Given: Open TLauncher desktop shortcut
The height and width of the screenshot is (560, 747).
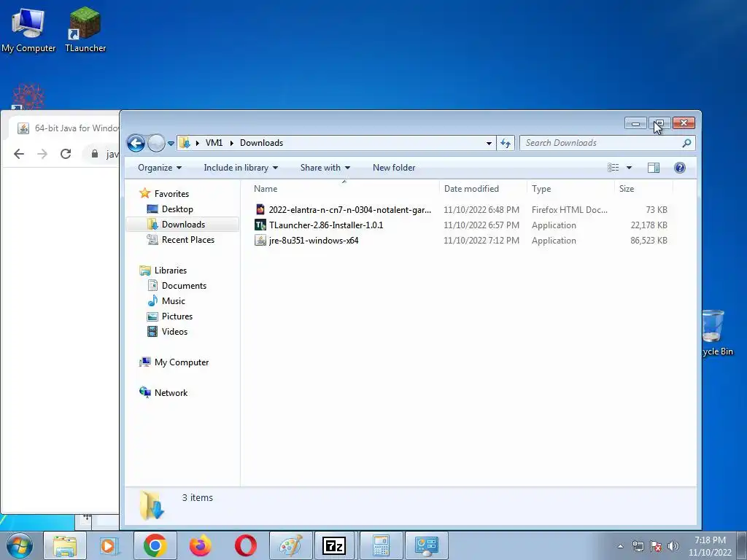Looking at the screenshot, I should pyautogui.click(x=85, y=31).
